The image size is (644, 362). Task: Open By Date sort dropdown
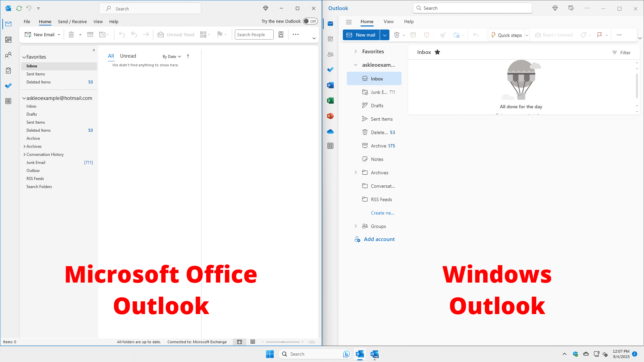click(x=172, y=57)
